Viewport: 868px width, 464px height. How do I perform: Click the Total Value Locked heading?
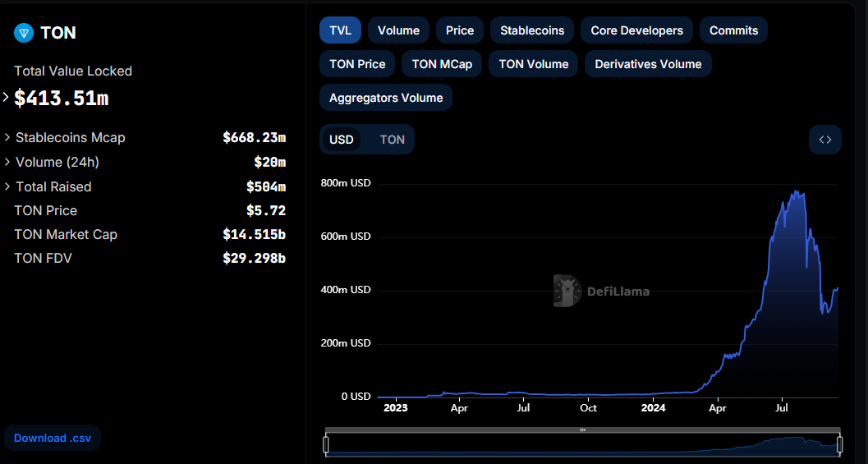click(x=73, y=71)
